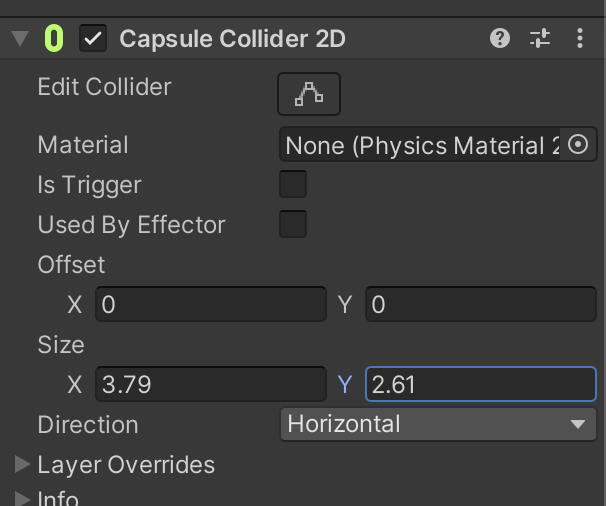
Task: Enable the Is Trigger checkbox
Action: (x=293, y=185)
